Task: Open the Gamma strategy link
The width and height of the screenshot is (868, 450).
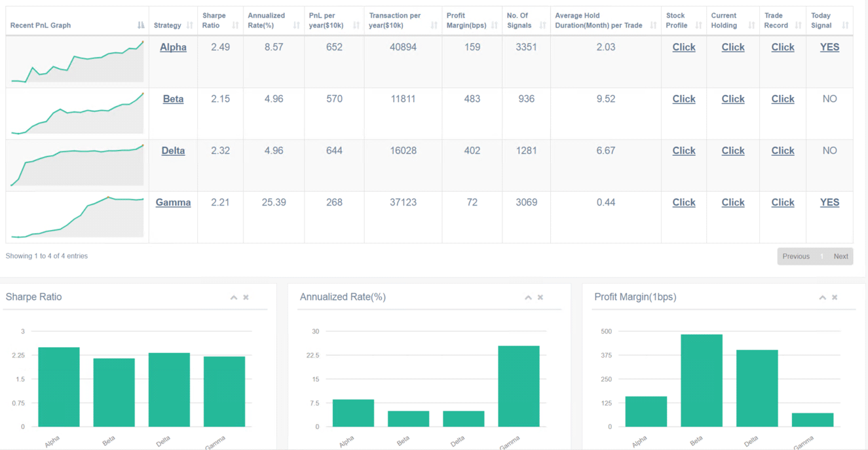Action: [x=173, y=202]
